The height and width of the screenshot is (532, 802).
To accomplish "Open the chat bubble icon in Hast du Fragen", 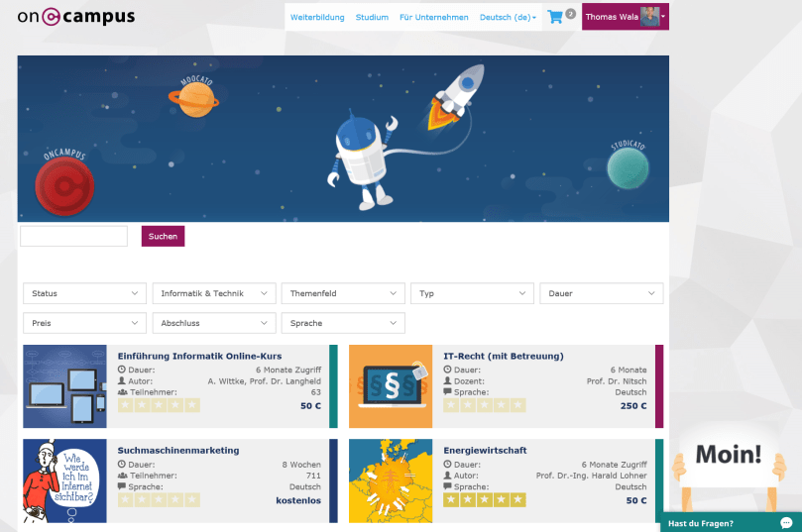I will coord(786,523).
